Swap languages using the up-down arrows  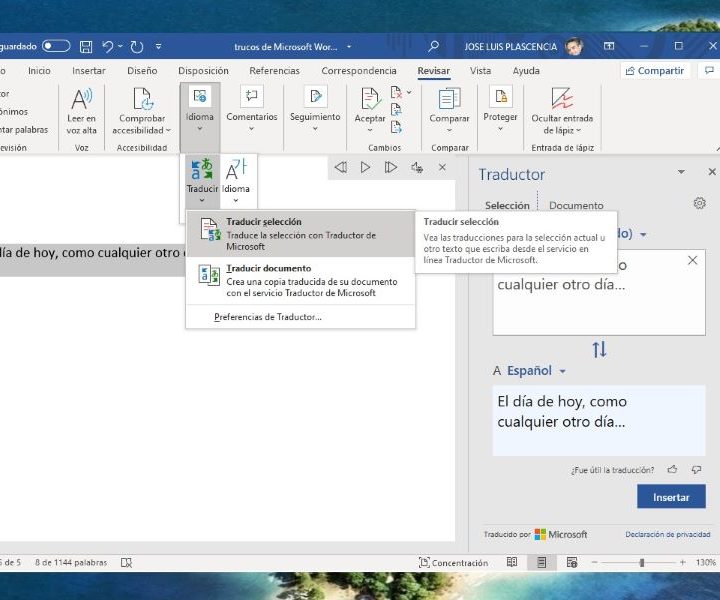[x=599, y=349]
